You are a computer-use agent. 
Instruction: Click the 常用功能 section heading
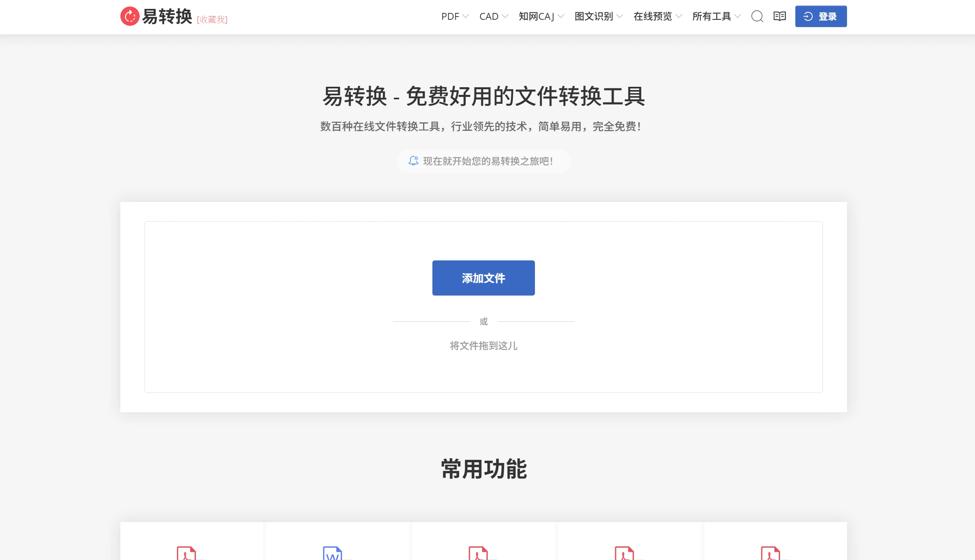pyautogui.click(x=484, y=469)
